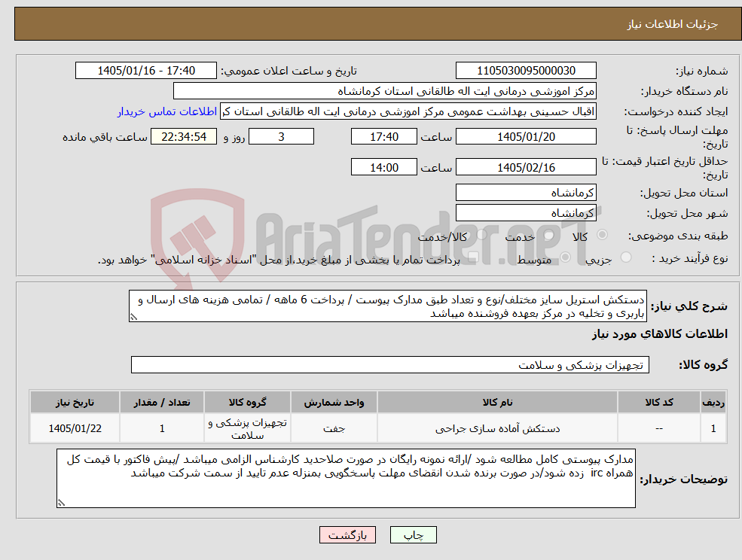The image size is (742, 560).
Task: Click the buyer notes text area
Action: point(346,478)
